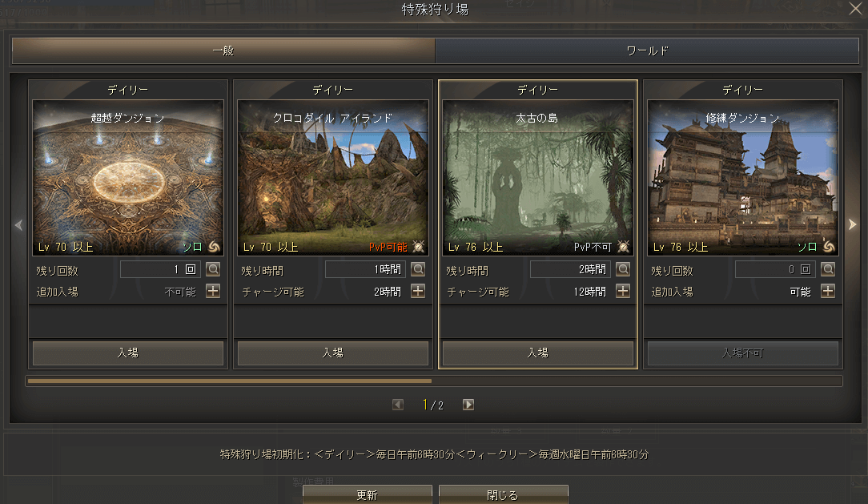Click the 更新 button
Image resolution: width=868 pixels, height=504 pixels.
pyautogui.click(x=367, y=494)
